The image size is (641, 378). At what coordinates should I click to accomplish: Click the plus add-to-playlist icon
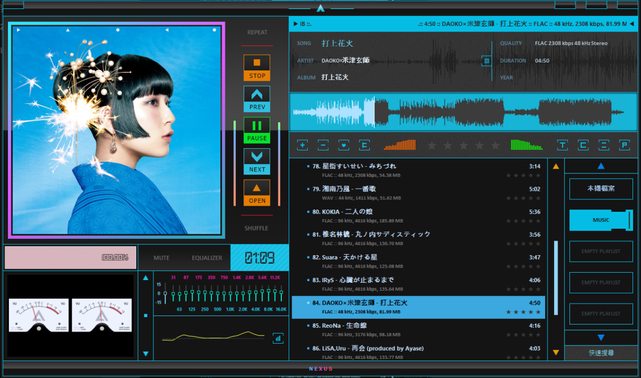coord(303,145)
